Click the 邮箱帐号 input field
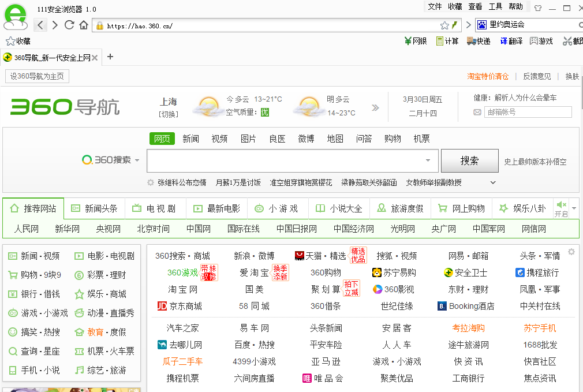This screenshot has height=392, width=583. [x=528, y=112]
